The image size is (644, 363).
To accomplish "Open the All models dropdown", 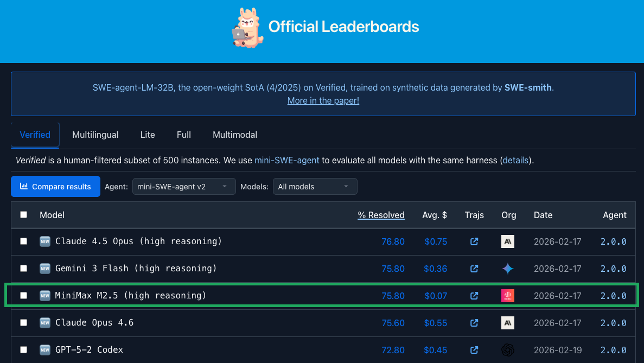I will 315,186.
